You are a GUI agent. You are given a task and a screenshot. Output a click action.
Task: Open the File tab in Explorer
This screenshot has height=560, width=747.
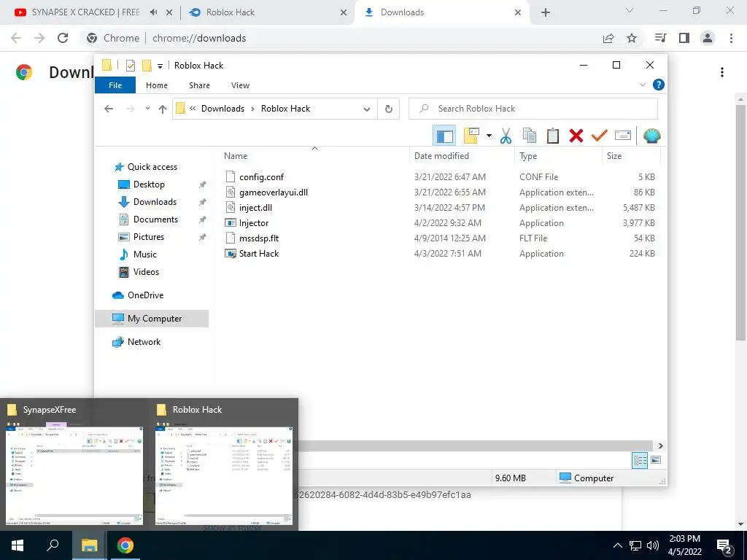tap(115, 85)
